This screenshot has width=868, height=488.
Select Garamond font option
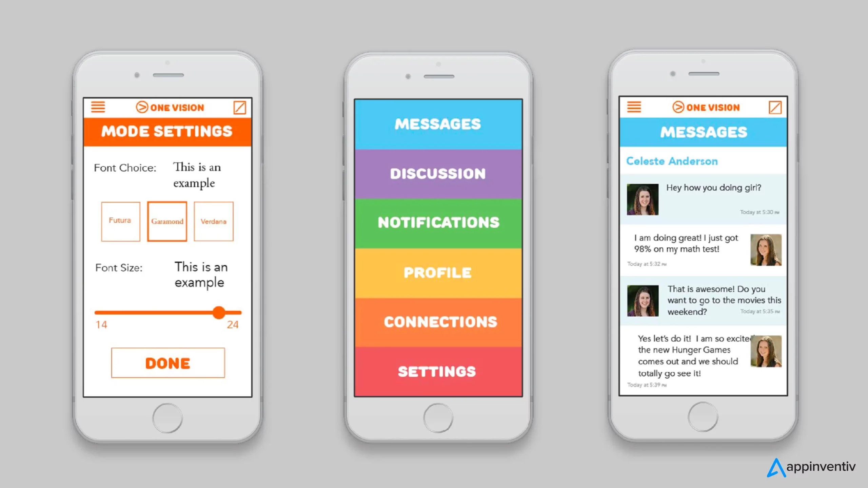[167, 221]
